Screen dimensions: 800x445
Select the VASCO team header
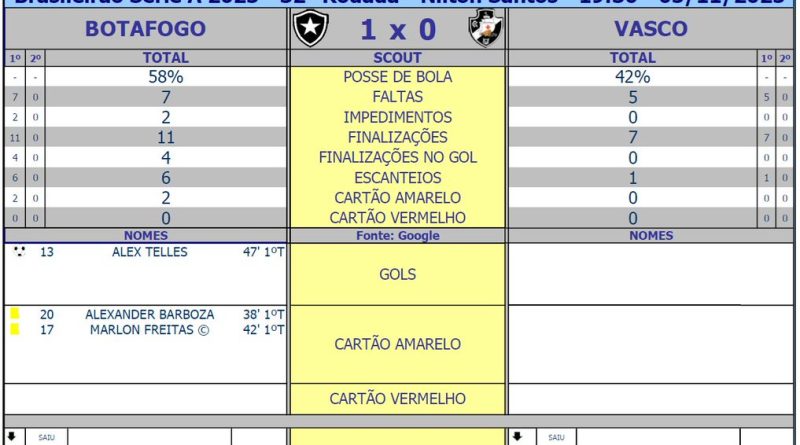pyautogui.click(x=651, y=29)
